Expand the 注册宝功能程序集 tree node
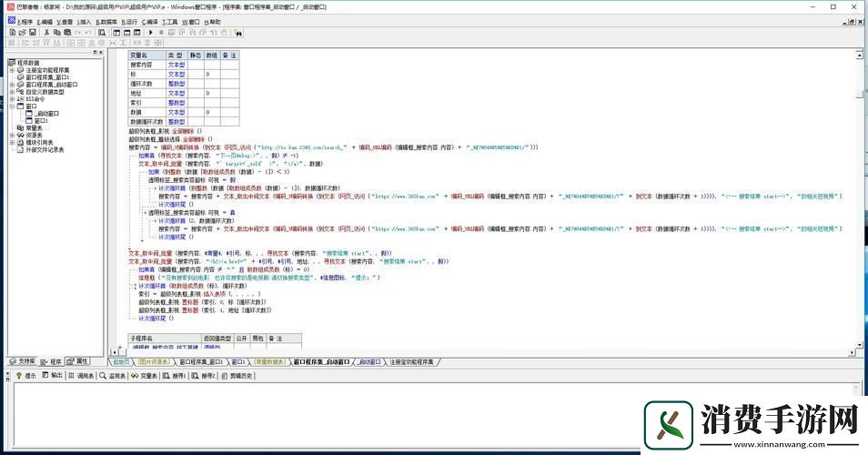 (12, 70)
